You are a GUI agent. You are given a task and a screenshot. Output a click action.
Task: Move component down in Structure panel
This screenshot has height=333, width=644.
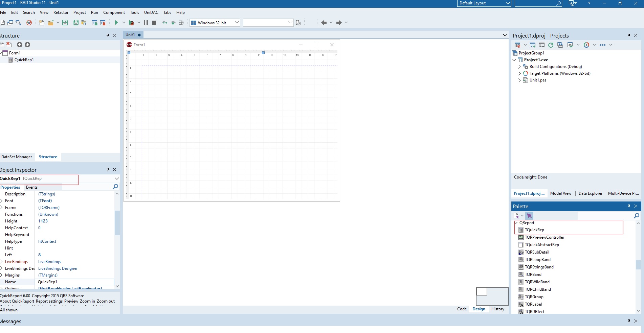click(27, 45)
